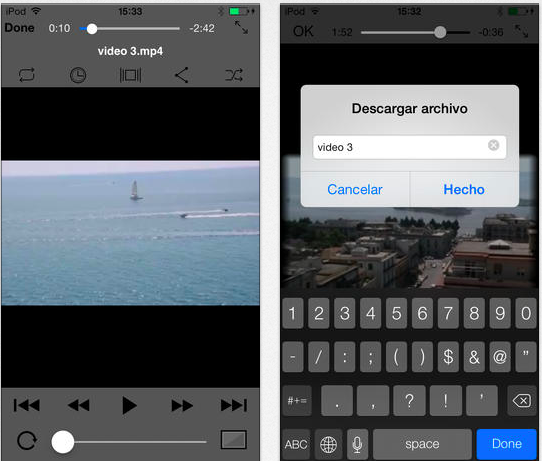This screenshot has width=542, height=461.
Task: Rewind the video
Action: point(78,405)
